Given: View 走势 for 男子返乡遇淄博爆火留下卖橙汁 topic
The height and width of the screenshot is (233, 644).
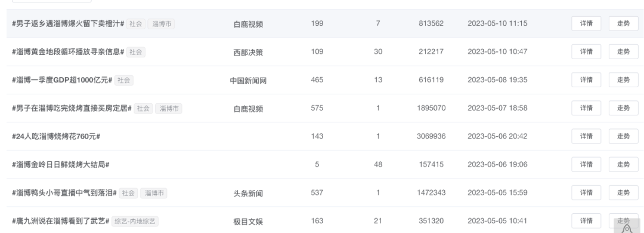Looking at the screenshot, I should (x=624, y=23).
